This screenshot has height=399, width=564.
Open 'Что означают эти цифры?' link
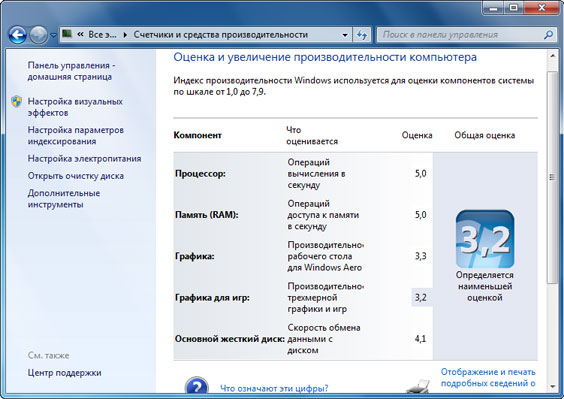(x=274, y=389)
